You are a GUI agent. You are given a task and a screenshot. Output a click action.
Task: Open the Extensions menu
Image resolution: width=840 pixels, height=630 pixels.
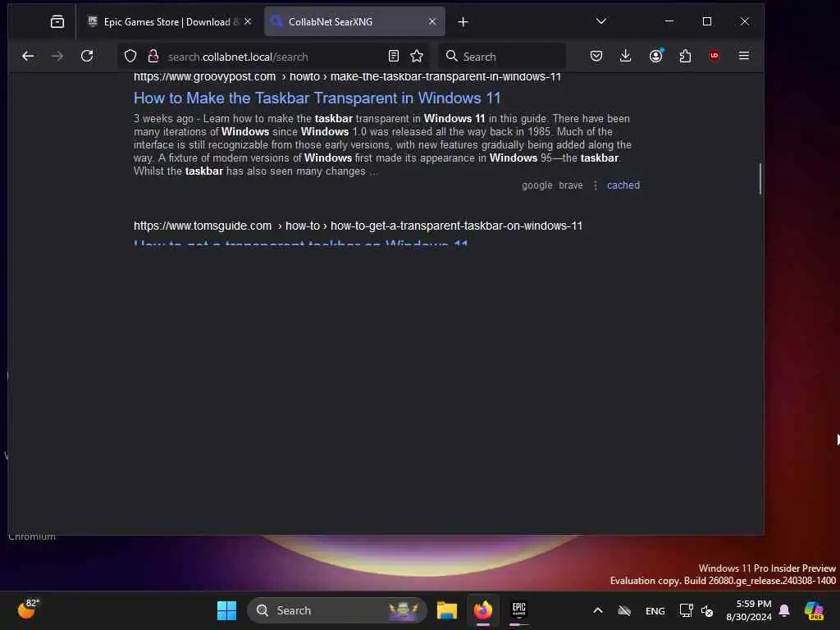coord(685,56)
